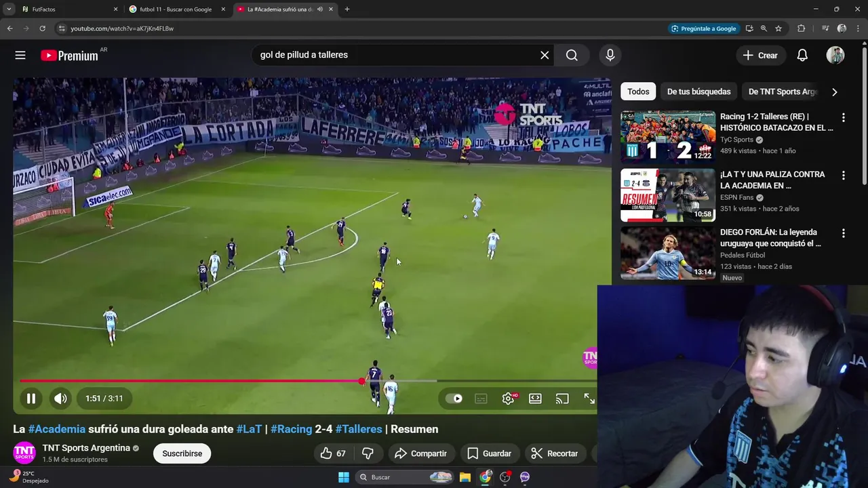Image resolution: width=868 pixels, height=488 pixels.
Task: Switch to theater mode view
Action: (x=535, y=399)
